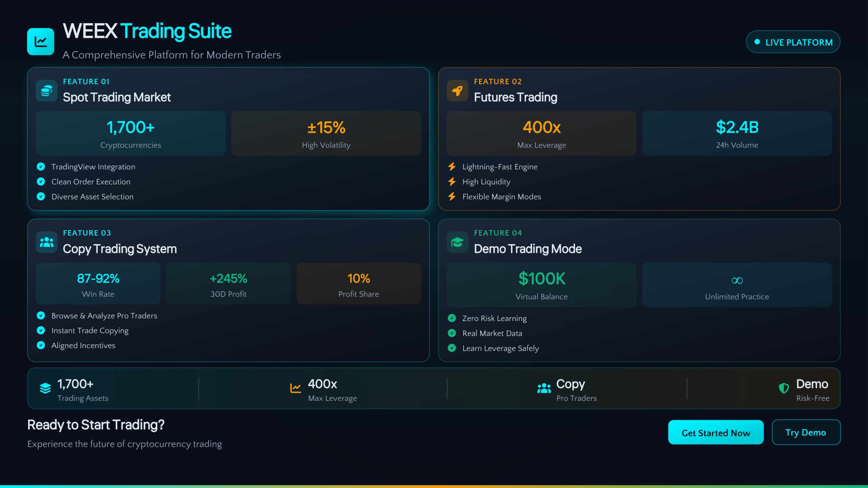This screenshot has height=488, width=868.
Task: Click the High Liquidity text
Action: (x=486, y=182)
